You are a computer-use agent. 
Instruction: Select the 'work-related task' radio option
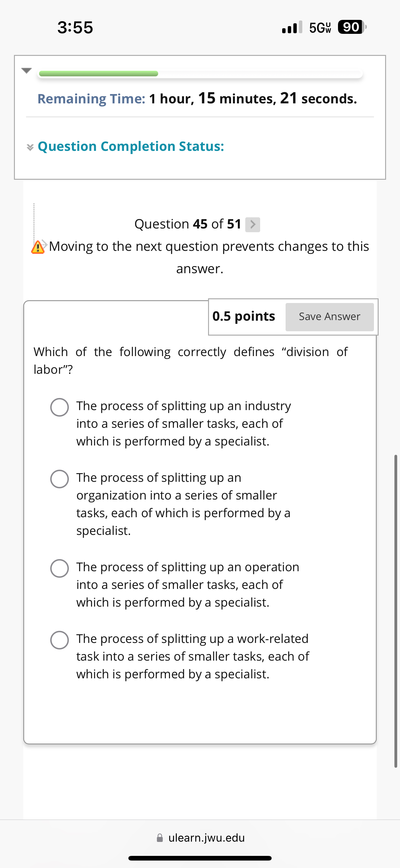[60, 640]
